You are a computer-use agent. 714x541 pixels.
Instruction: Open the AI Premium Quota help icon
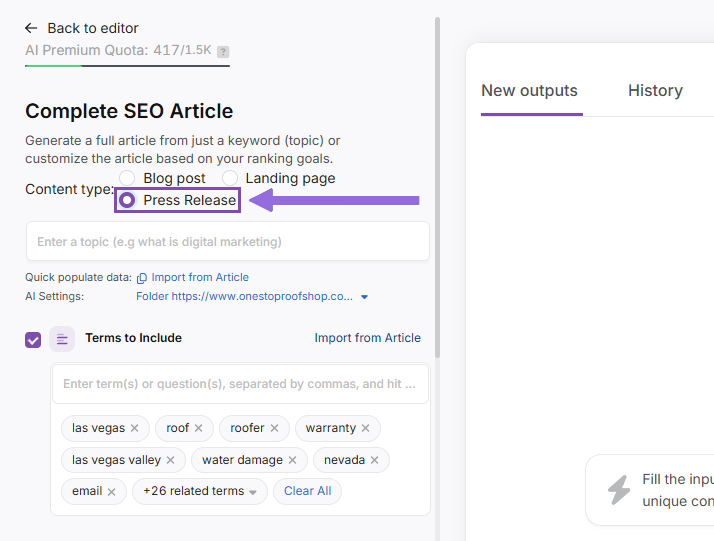223,52
